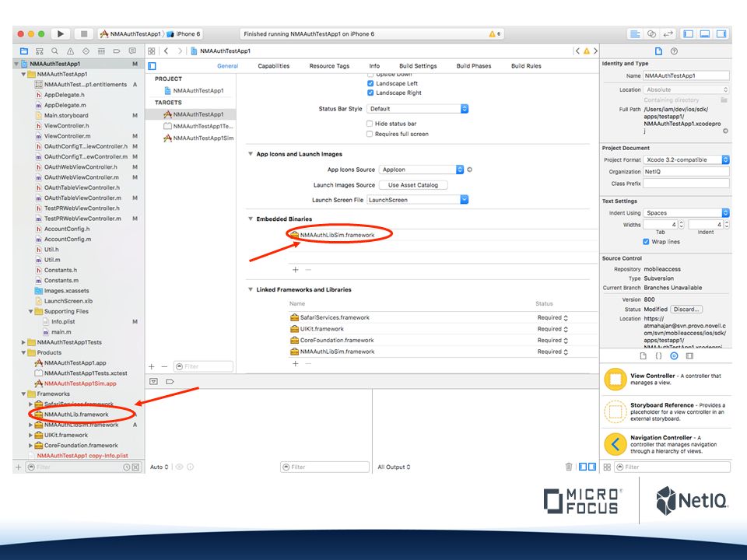Open the project navigator folder icon
Screen dimensions: 747x560
(x=24, y=51)
